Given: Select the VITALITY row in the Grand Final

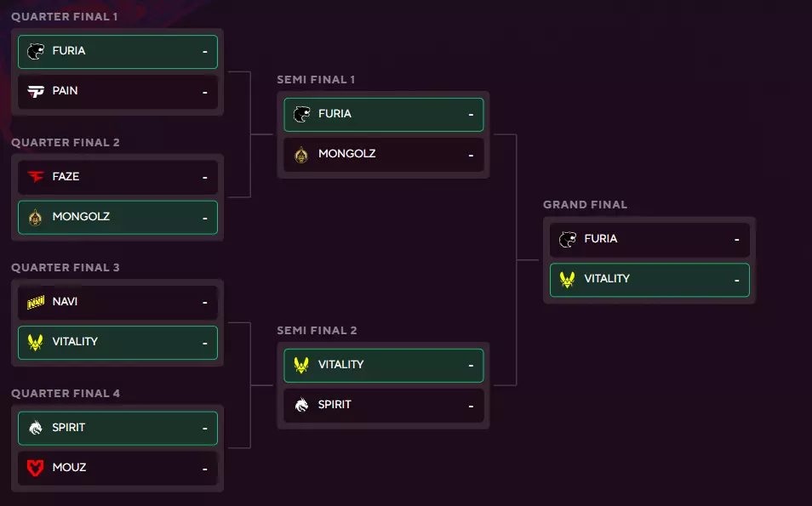Looking at the screenshot, I should tap(649, 280).
